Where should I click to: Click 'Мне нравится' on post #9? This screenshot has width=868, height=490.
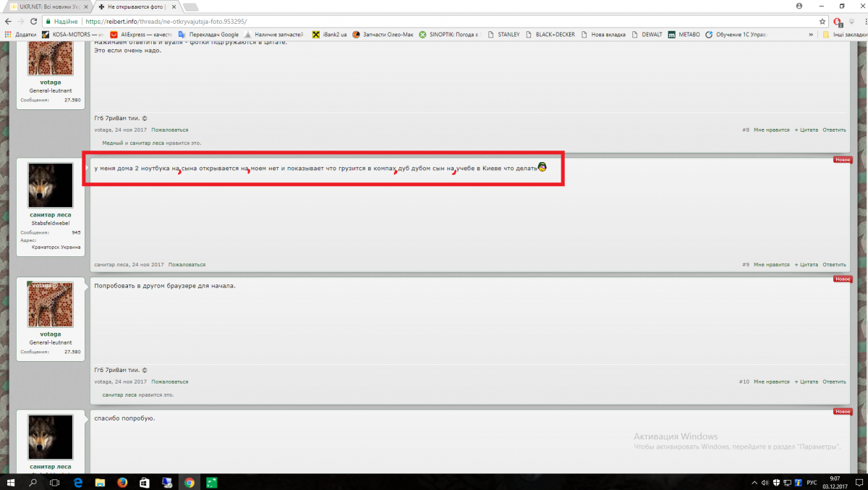click(x=771, y=264)
